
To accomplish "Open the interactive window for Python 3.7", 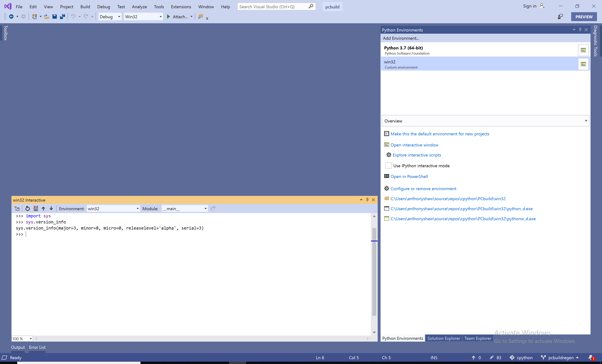I will pyautogui.click(x=583, y=50).
